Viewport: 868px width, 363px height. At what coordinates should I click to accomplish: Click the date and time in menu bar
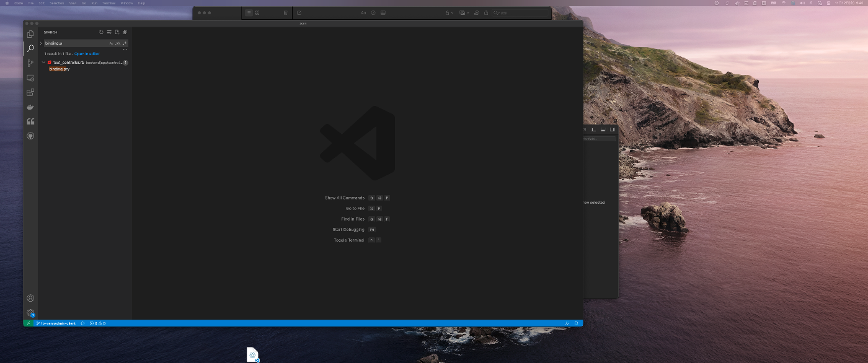849,3
